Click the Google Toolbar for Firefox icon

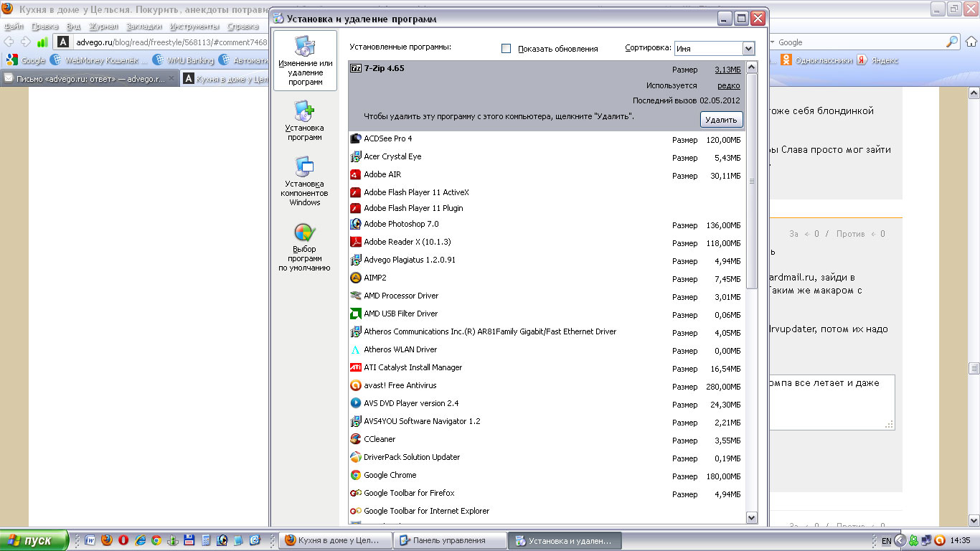(355, 493)
